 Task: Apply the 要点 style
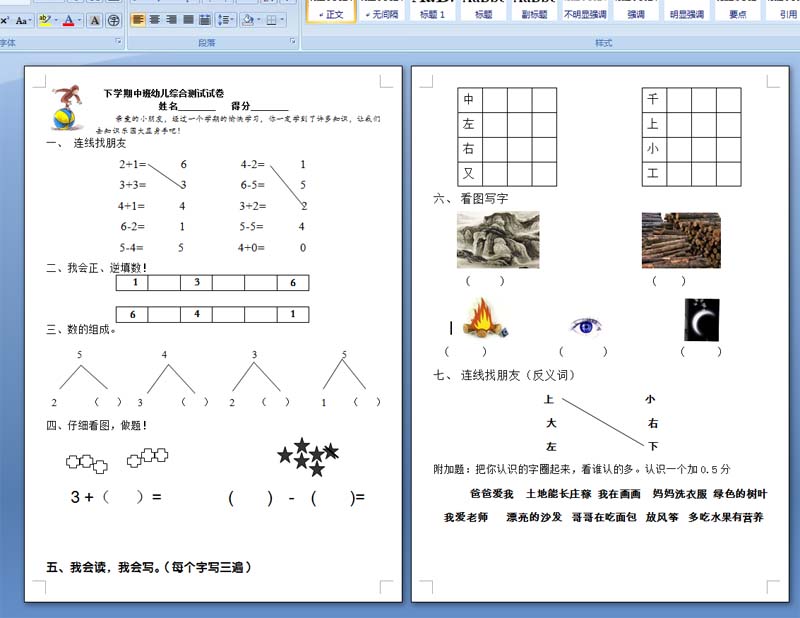pos(738,11)
